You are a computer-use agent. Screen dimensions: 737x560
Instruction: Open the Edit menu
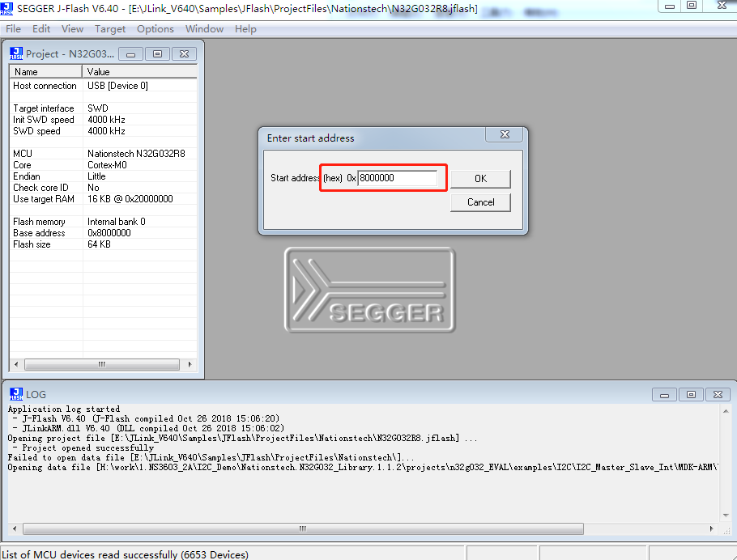coord(41,29)
